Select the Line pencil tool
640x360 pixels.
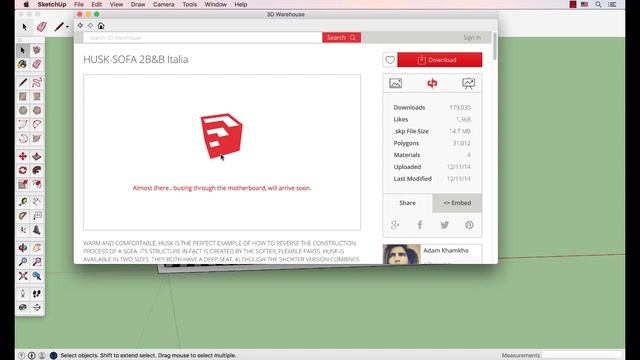pos(23,82)
